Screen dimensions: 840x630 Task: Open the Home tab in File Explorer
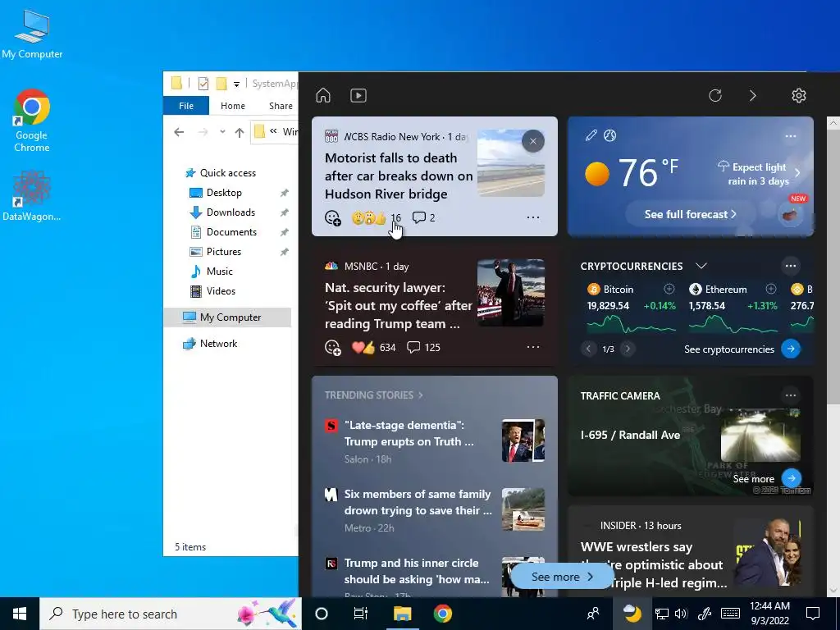click(232, 106)
